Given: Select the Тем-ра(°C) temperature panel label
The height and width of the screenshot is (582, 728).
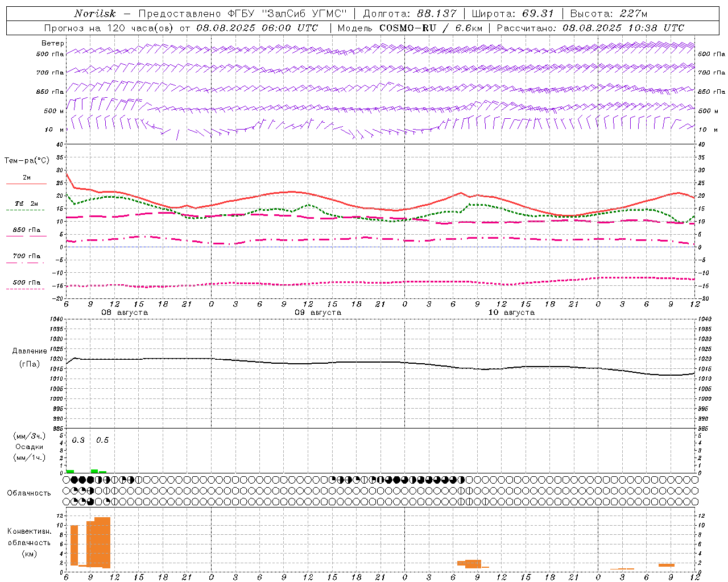Looking at the screenshot, I should point(27,161).
